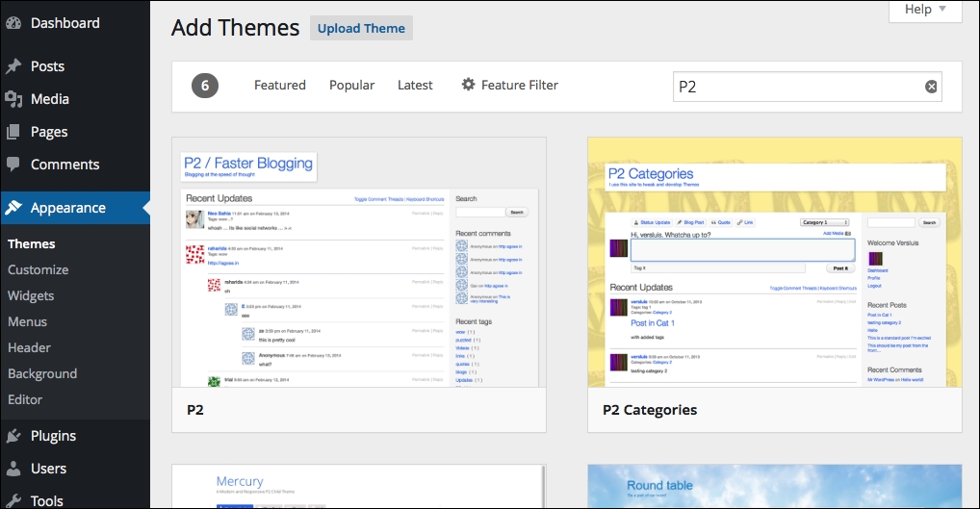Click the Comments speech bubble icon

[x=13, y=165]
